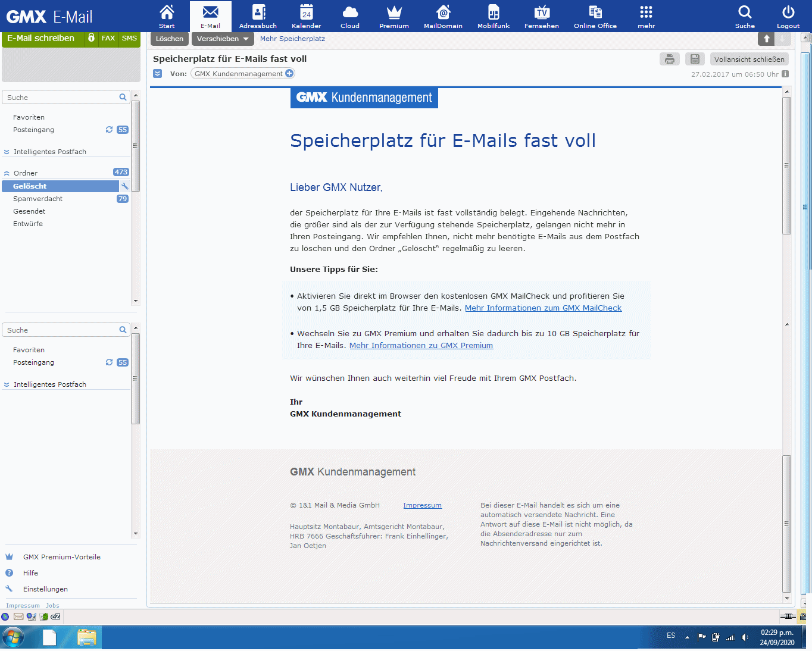The image size is (812, 651).
Task: Open link Mehr Informationen zu GMX Premium
Action: [421, 346]
